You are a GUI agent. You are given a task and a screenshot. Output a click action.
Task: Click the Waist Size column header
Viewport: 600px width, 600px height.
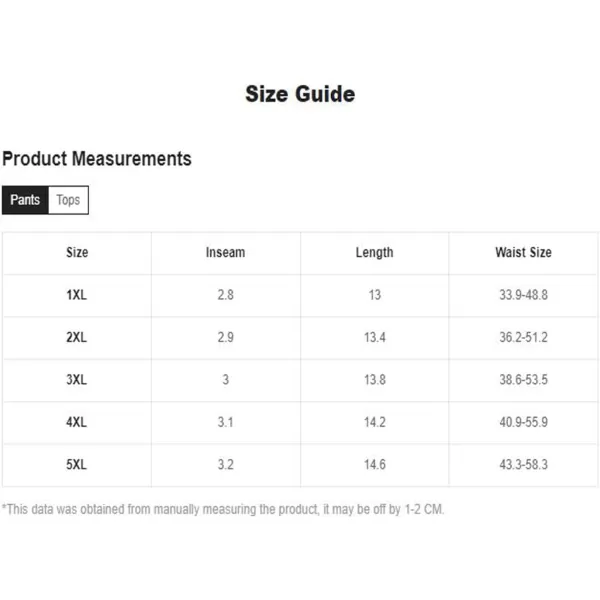pyautogui.click(x=523, y=253)
